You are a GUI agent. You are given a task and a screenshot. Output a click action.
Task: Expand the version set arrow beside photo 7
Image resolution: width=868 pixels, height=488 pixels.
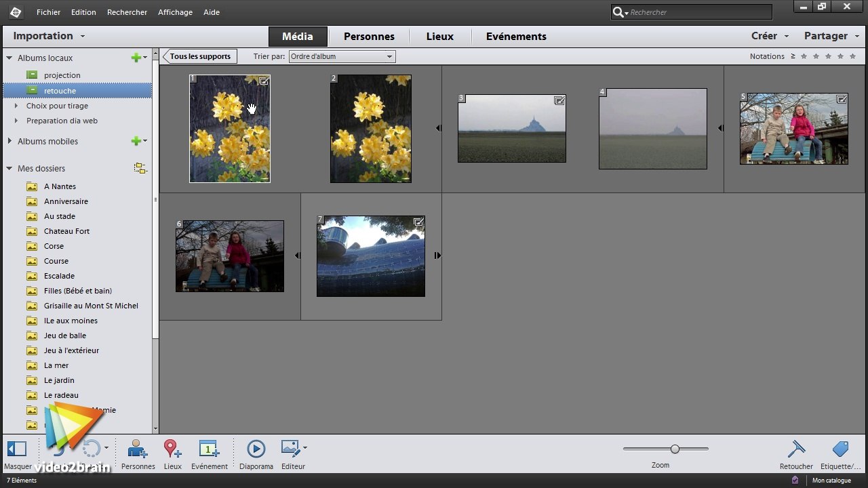(x=438, y=256)
